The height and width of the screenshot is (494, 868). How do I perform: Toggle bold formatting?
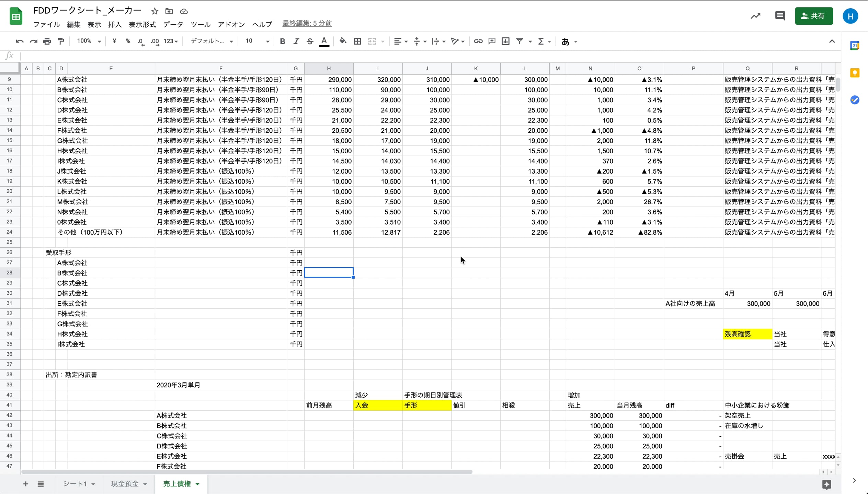(282, 42)
